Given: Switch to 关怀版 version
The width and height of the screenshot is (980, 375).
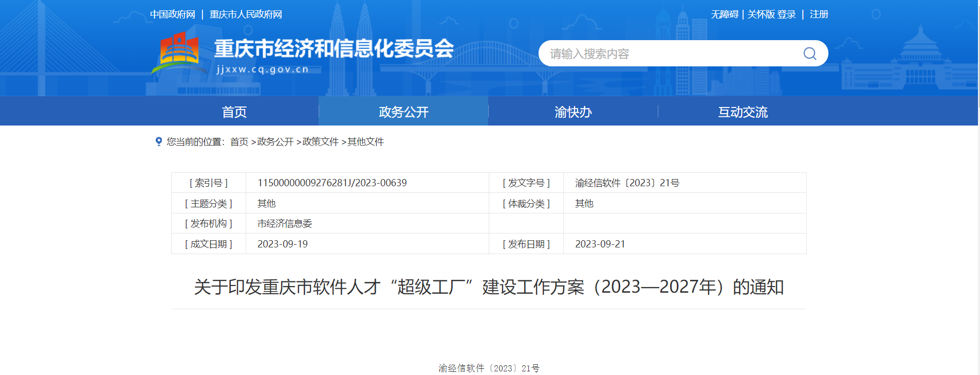Looking at the screenshot, I should tap(761, 14).
